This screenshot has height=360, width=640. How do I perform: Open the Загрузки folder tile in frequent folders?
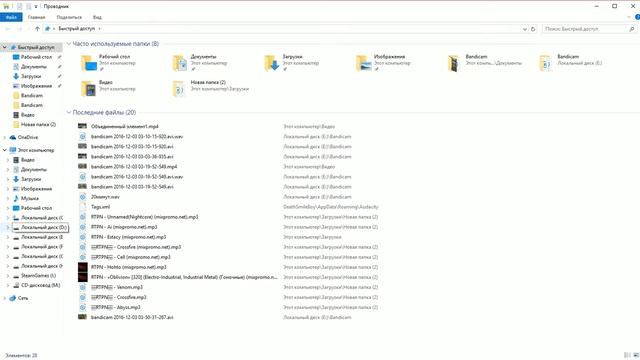coord(291,62)
